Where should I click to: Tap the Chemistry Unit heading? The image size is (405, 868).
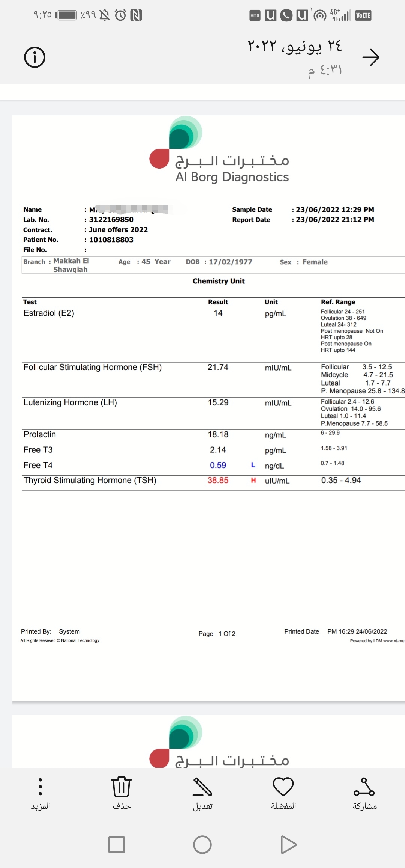219,281
